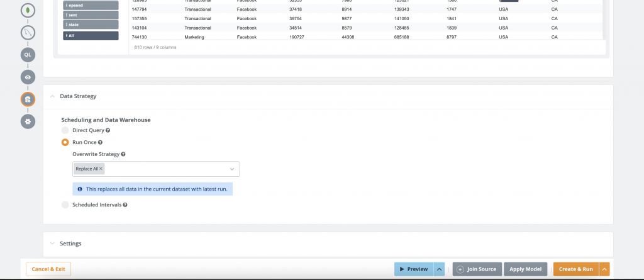This screenshot has width=644, height=280.
Task: Click the Settings heading
Action: click(x=70, y=244)
